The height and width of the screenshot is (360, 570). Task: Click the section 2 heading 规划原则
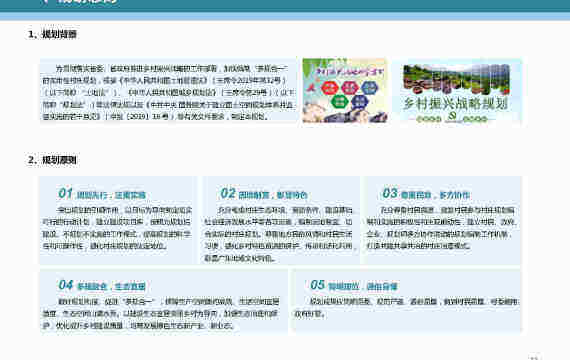(52, 160)
